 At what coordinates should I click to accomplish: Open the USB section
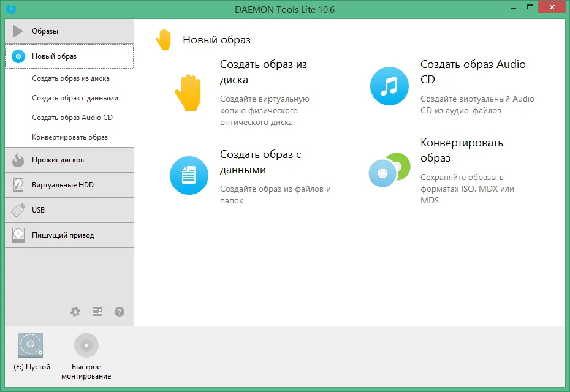pyautogui.click(x=69, y=210)
